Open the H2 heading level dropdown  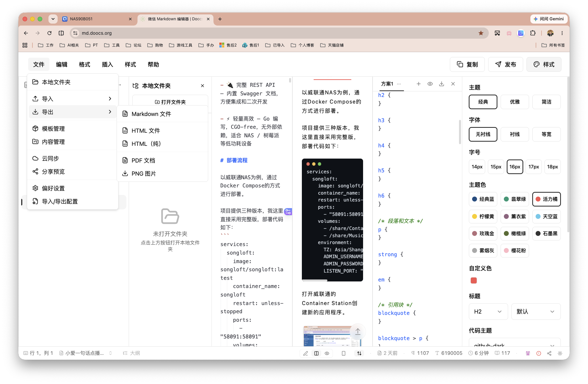(x=488, y=312)
